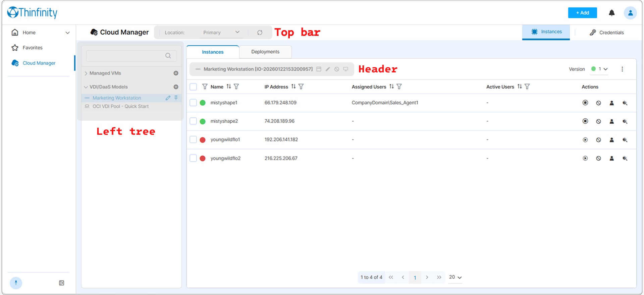
Task: Focus the left tree search field
Action: (x=131, y=56)
